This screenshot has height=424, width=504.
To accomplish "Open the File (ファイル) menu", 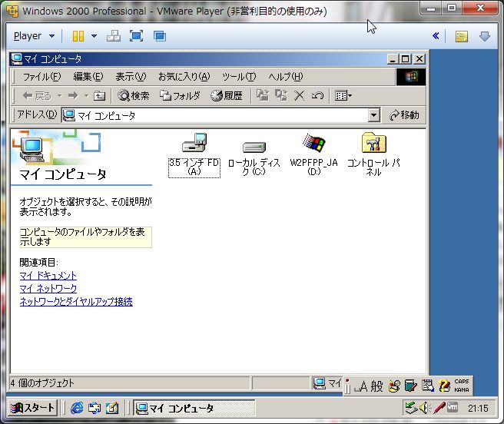I will pyautogui.click(x=41, y=77).
